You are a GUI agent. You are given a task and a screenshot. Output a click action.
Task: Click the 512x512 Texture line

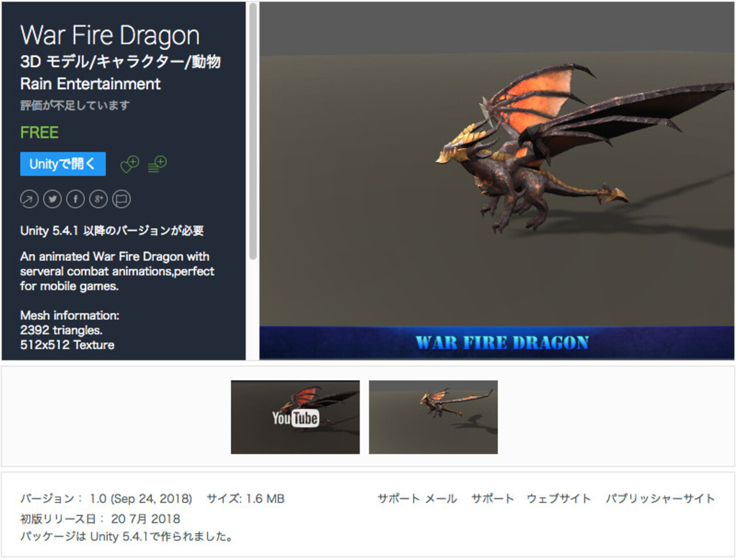tap(67, 345)
